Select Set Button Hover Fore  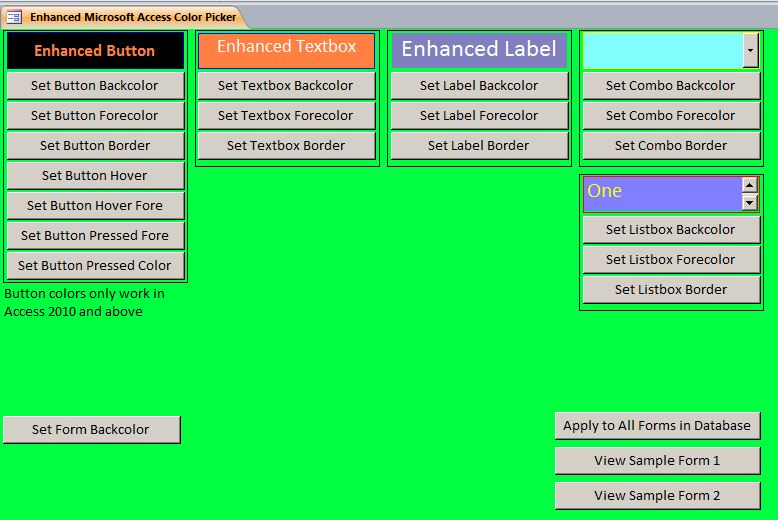[x=95, y=206]
